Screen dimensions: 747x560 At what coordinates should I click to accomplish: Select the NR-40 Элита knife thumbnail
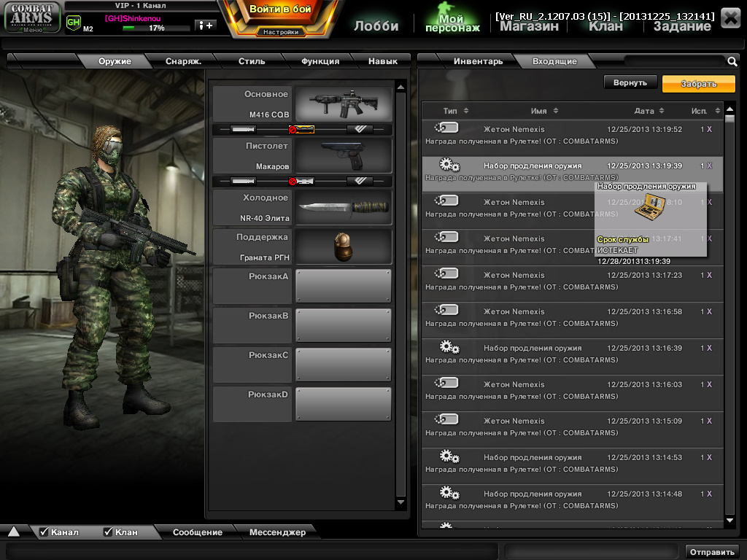tap(344, 207)
